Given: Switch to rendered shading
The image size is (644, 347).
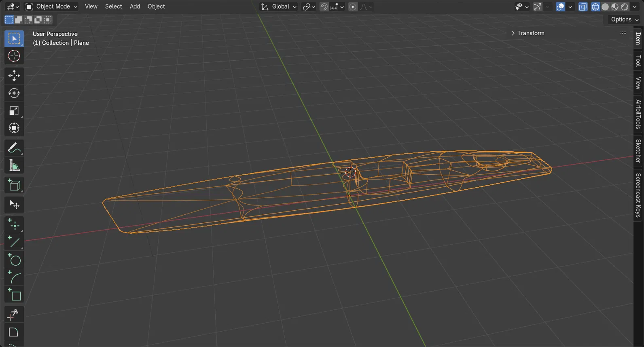Looking at the screenshot, I should pyautogui.click(x=625, y=6).
